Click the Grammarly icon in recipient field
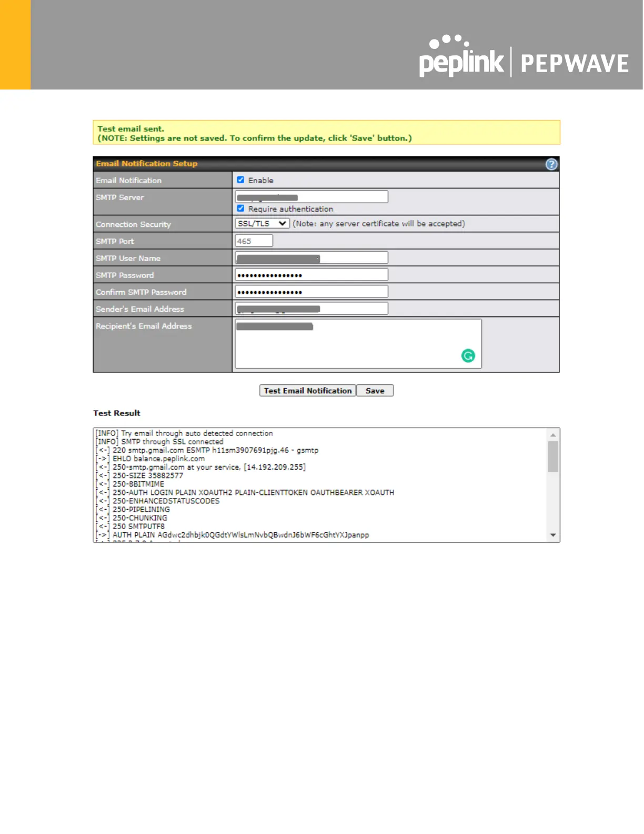The image size is (644, 834). click(468, 356)
